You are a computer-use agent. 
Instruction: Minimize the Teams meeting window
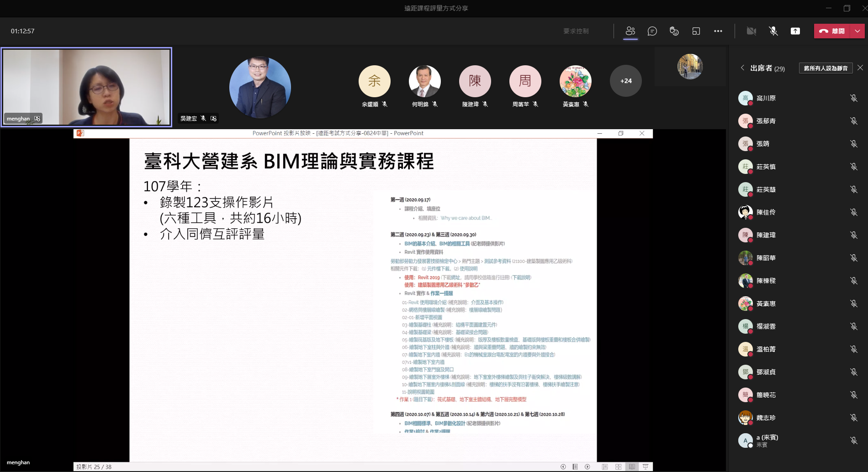coord(829,8)
